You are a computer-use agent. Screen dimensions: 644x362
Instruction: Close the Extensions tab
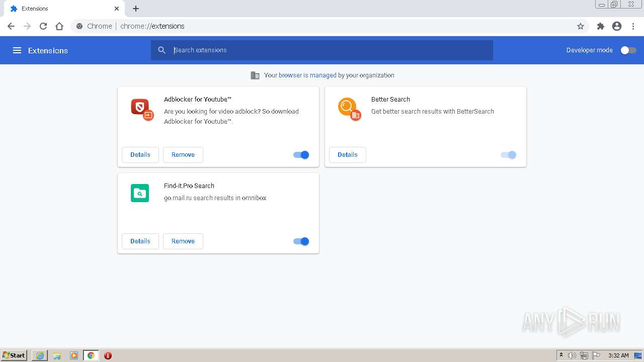click(117, 9)
